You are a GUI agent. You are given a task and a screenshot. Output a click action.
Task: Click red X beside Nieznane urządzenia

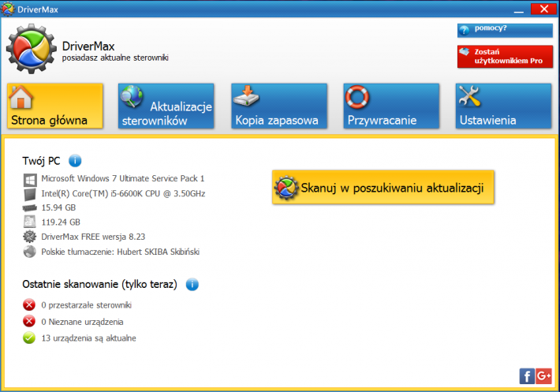click(29, 321)
